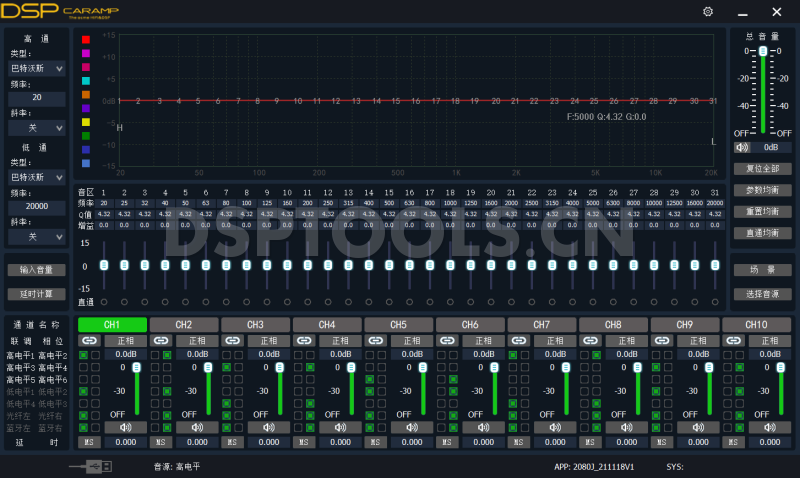Image resolution: width=800 pixels, height=478 pixels.
Task: Click the CH1 link chain icon
Action: pyautogui.click(x=90, y=340)
